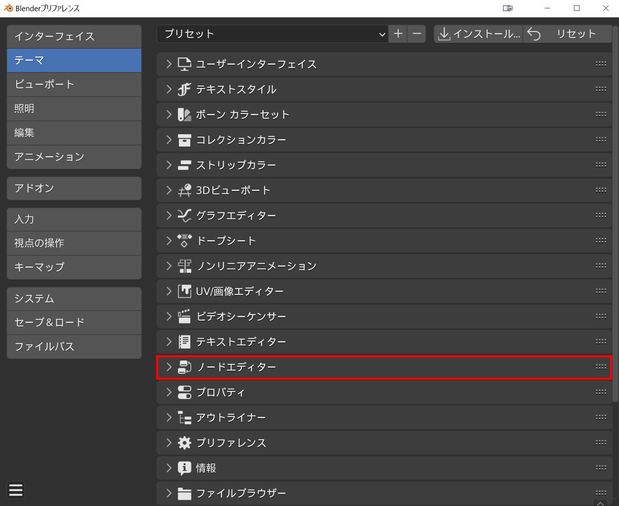Click the ボーン カラーセット label
The image size is (619, 506).
tap(242, 114)
